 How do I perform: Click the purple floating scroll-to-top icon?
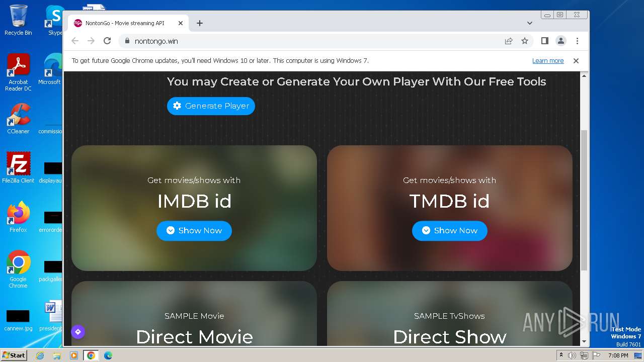point(78,332)
